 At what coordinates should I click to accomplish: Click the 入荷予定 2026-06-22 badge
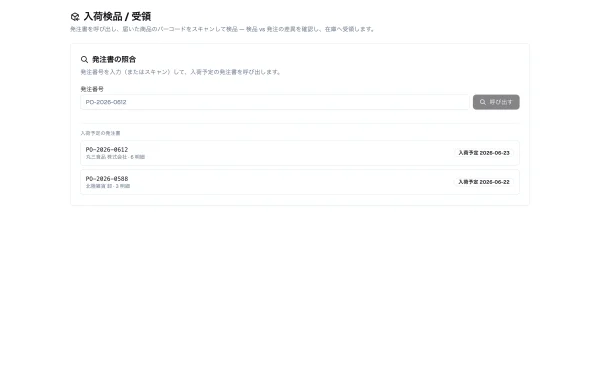click(x=484, y=182)
